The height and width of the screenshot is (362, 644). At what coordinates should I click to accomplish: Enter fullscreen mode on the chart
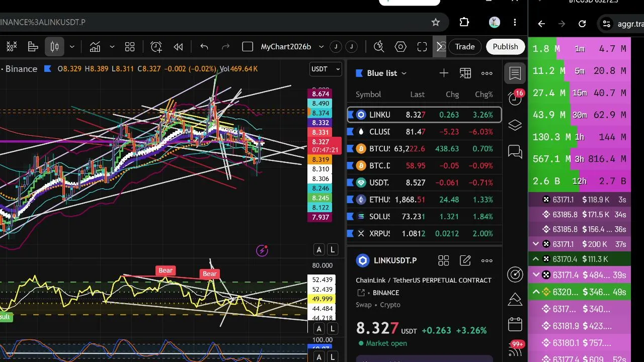click(422, 47)
